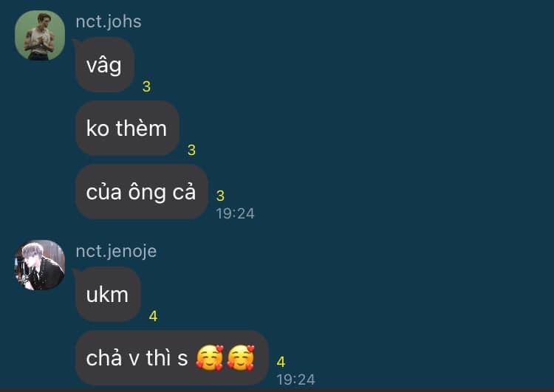Tap read count 3 beside 'của ông cả'
554x392 pixels.
pyautogui.click(x=220, y=196)
